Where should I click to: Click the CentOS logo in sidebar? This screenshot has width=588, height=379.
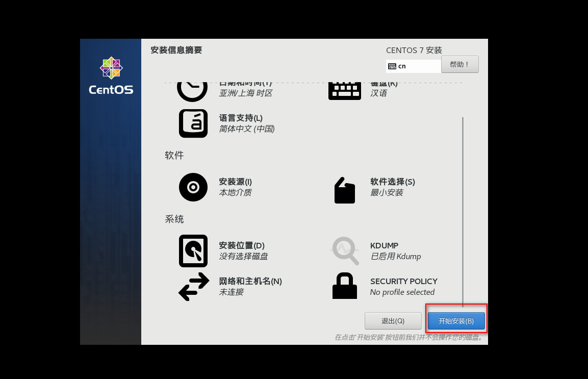(111, 76)
